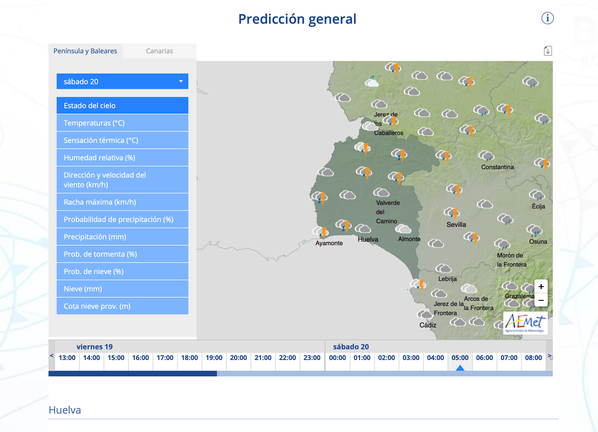Choose Prob. de tormenta (%) variable

pos(122,254)
